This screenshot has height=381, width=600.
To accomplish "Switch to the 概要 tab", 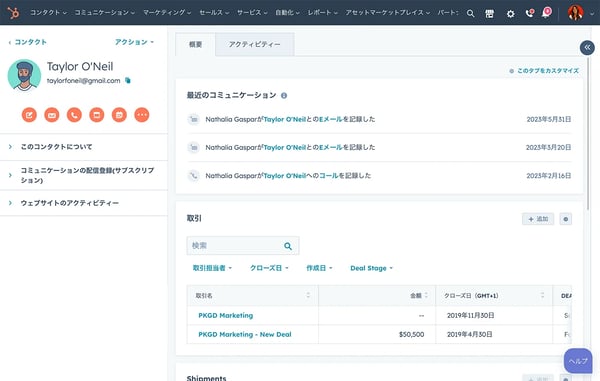I will coord(196,44).
